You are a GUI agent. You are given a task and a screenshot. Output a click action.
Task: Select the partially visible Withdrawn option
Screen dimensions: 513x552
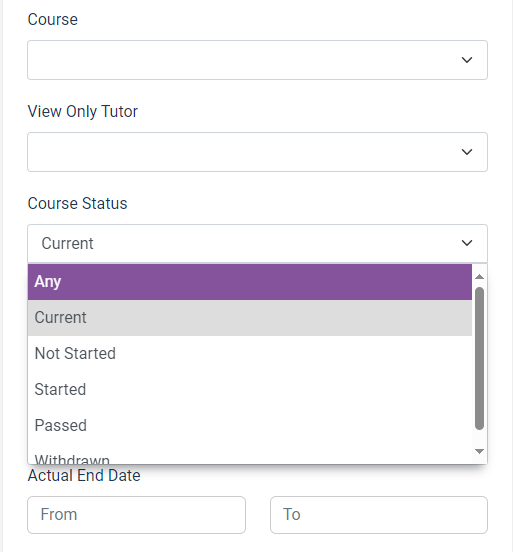(250, 457)
